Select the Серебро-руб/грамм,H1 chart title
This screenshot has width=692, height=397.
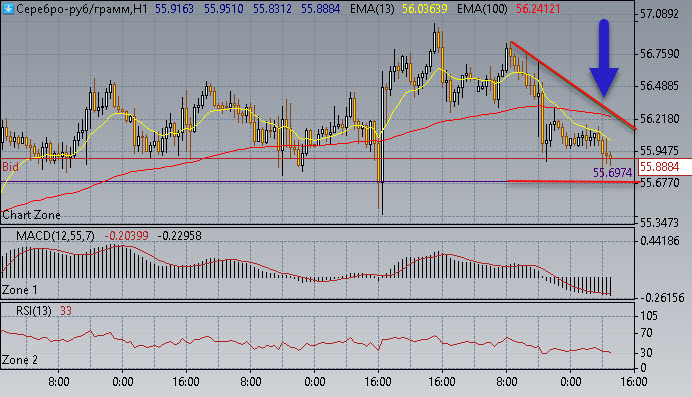tap(82, 9)
